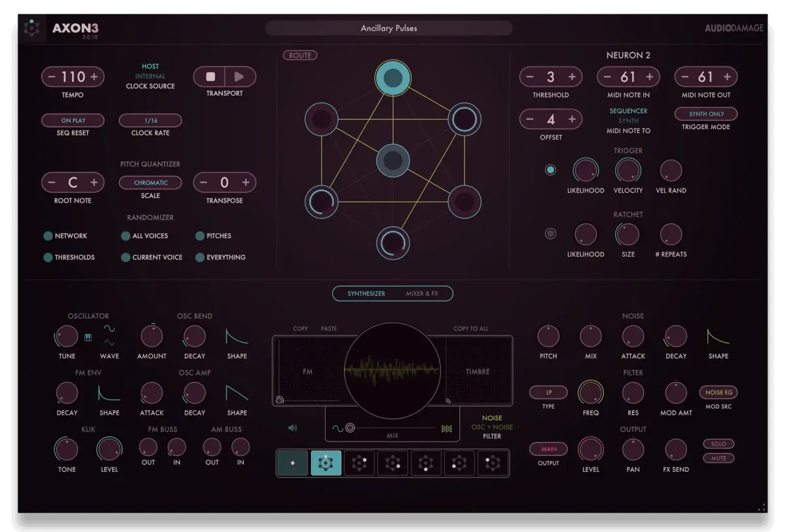Select OSC + Noise filter routing
Viewport: 786px width, 532px height.
(x=492, y=427)
